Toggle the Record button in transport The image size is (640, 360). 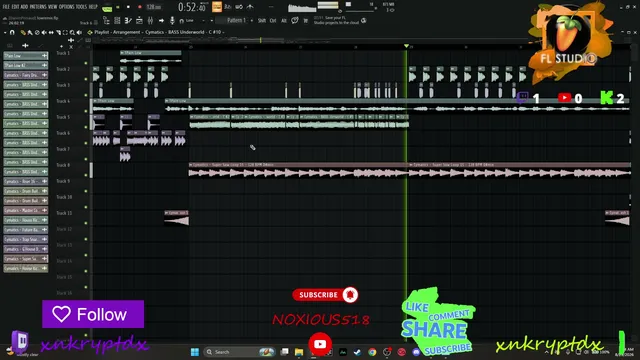pos(140,7)
